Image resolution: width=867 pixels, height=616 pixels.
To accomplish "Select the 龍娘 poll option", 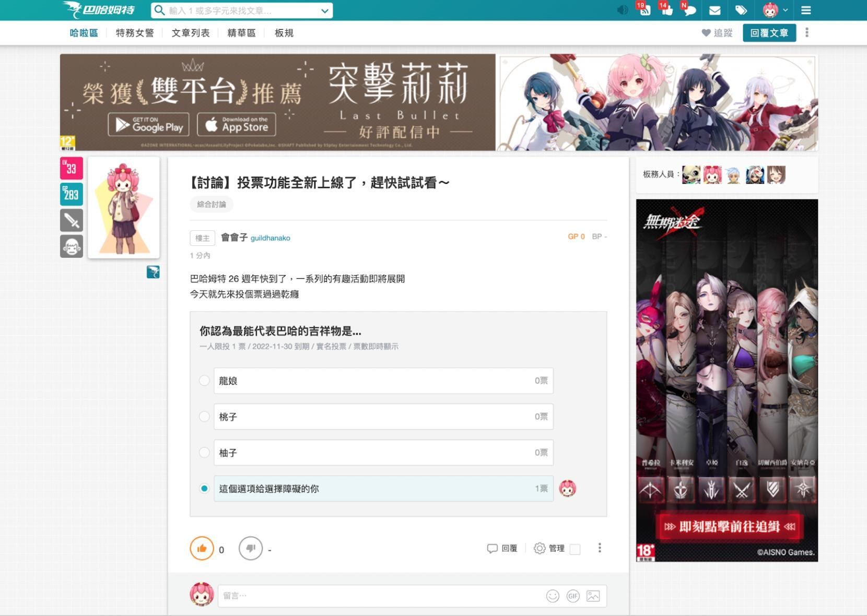I will coord(204,381).
